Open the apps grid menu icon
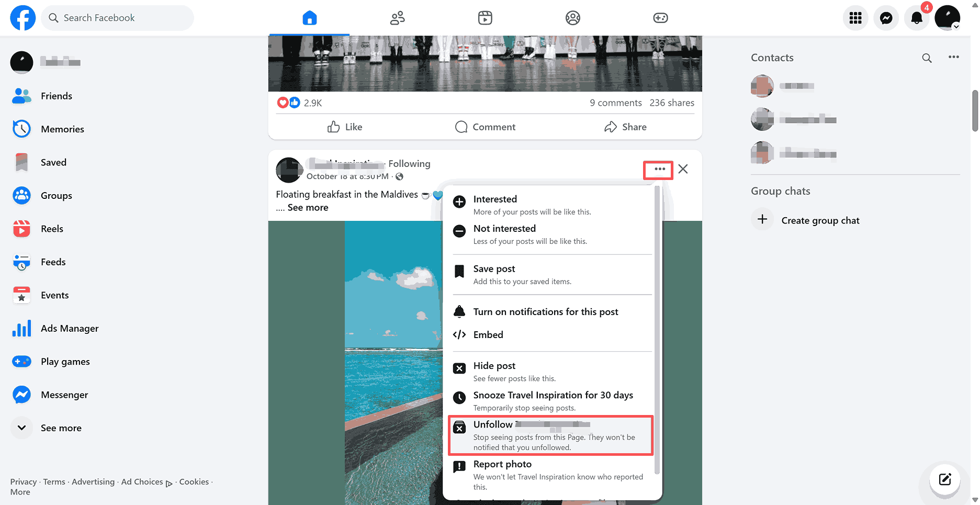Image resolution: width=980 pixels, height=505 pixels. point(855,18)
